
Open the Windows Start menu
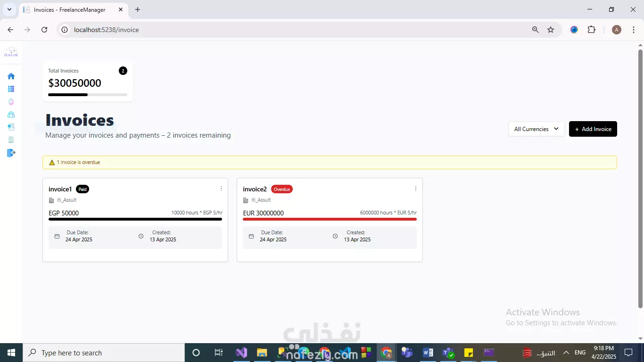pos(11,353)
